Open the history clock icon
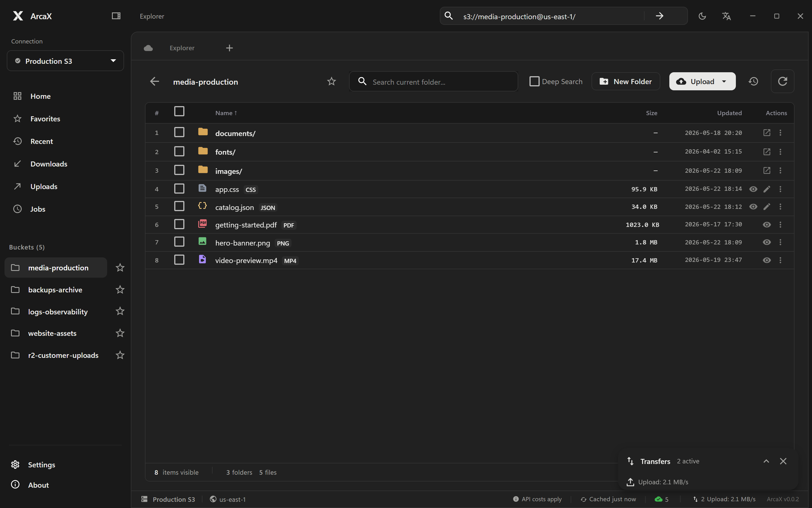This screenshot has height=508, width=812. pos(753,81)
